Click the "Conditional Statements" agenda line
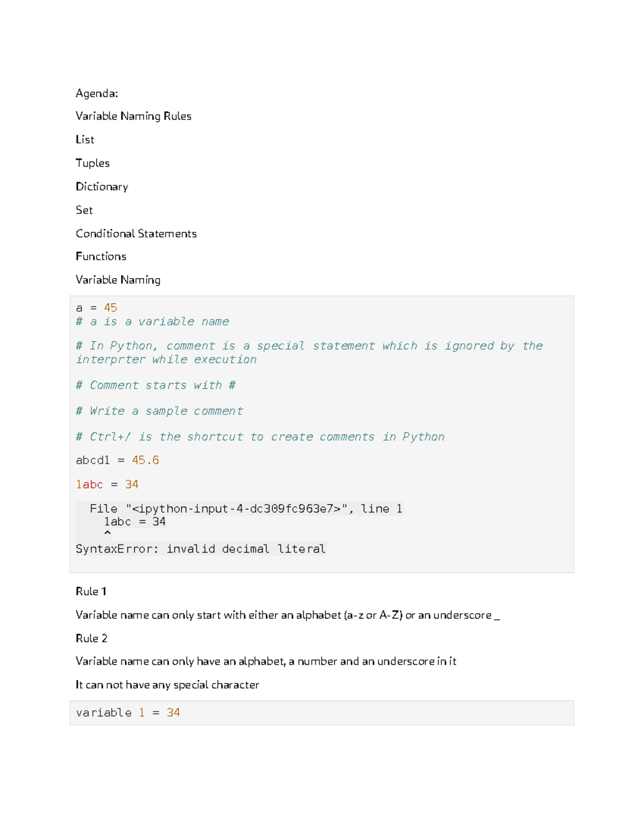This screenshot has width=644, height=834. [x=136, y=234]
